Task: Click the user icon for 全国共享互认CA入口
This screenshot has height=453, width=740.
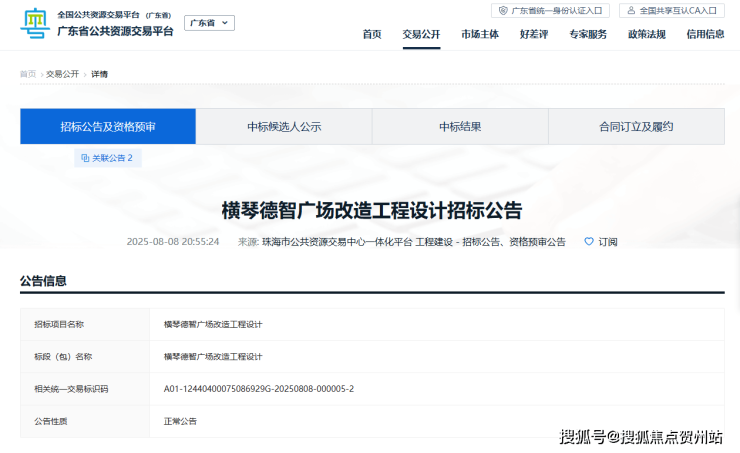Action: [631, 10]
